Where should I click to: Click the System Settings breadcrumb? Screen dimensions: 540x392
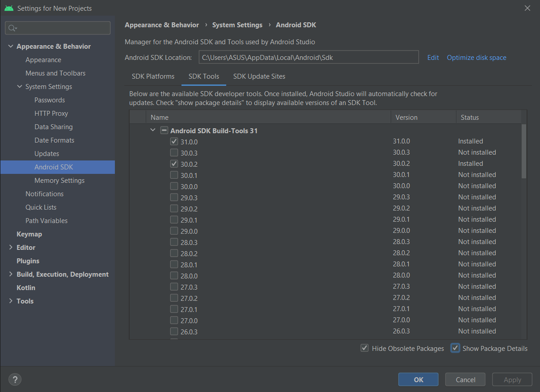(237, 25)
